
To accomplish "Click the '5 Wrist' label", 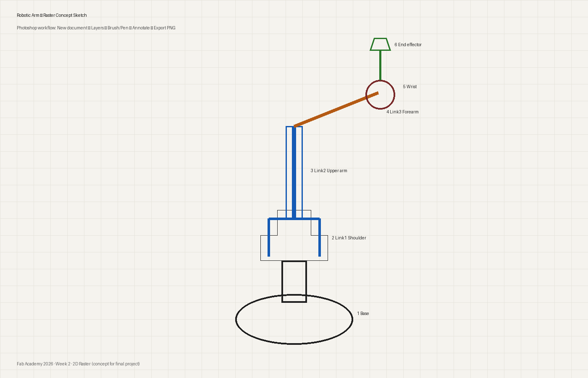I will 410,87.
